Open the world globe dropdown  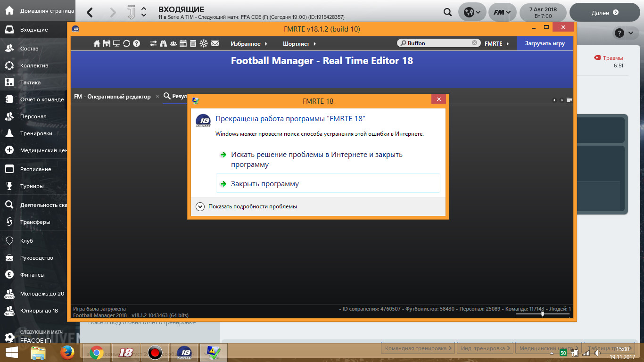472,12
